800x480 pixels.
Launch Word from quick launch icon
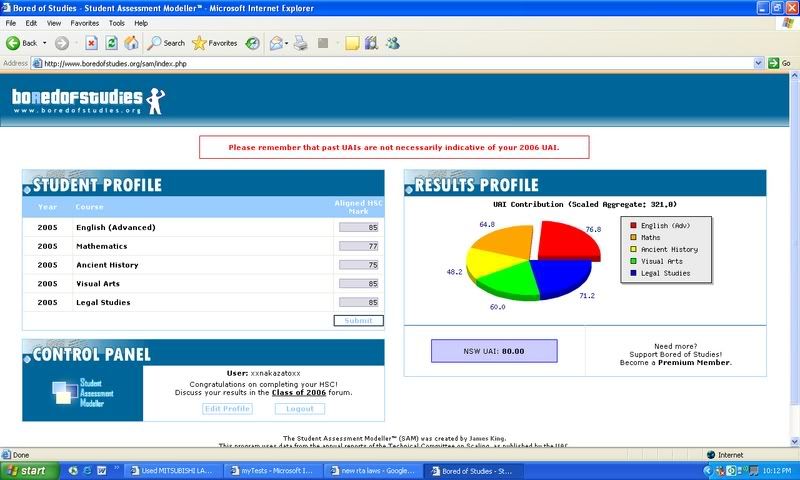coord(102,471)
